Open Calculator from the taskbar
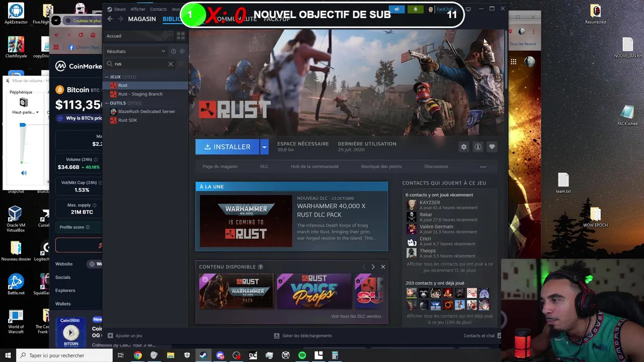Screen dimensions: 644x362 335,355
